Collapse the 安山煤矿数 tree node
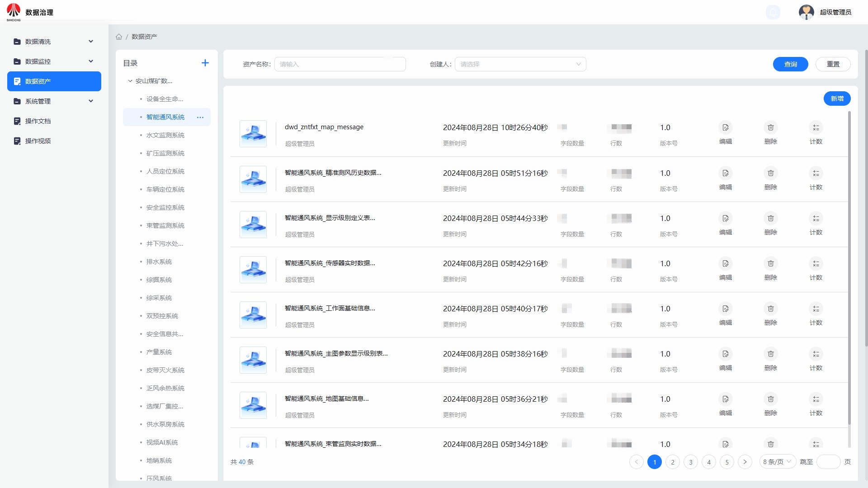The width and height of the screenshot is (868, 488). (x=130, y=81)
